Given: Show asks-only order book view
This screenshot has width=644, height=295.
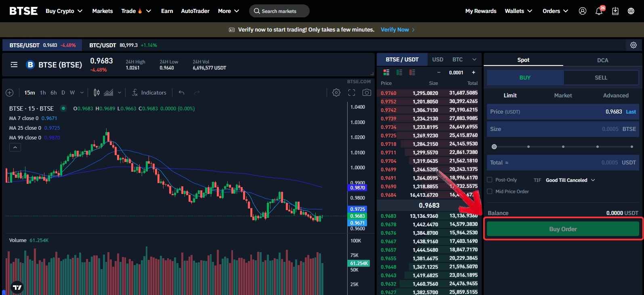Looking at the screenshot, I should (412, 72).
